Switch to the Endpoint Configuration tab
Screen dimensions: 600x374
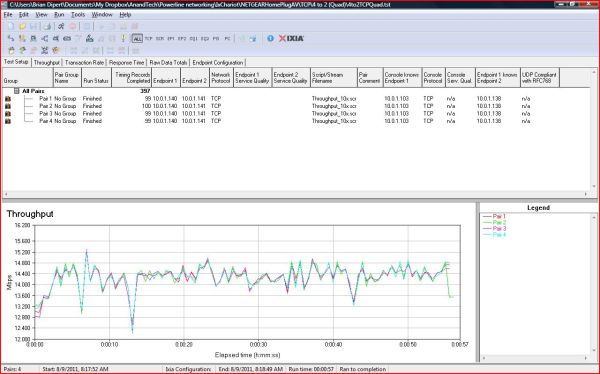click(x=218, y=62)
